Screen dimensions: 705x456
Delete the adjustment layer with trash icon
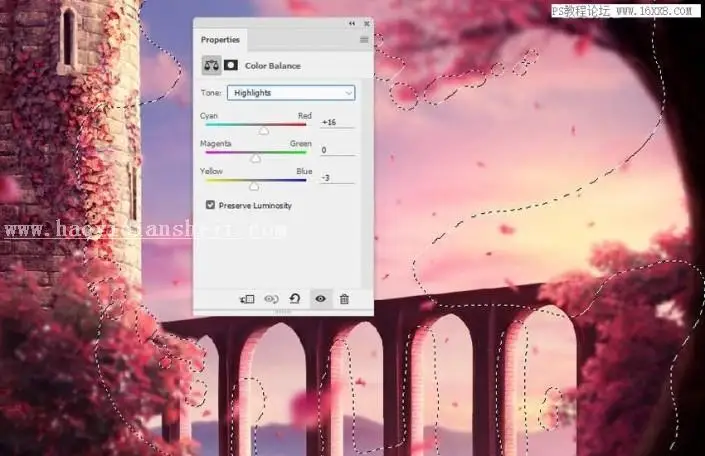coord(344,299)
